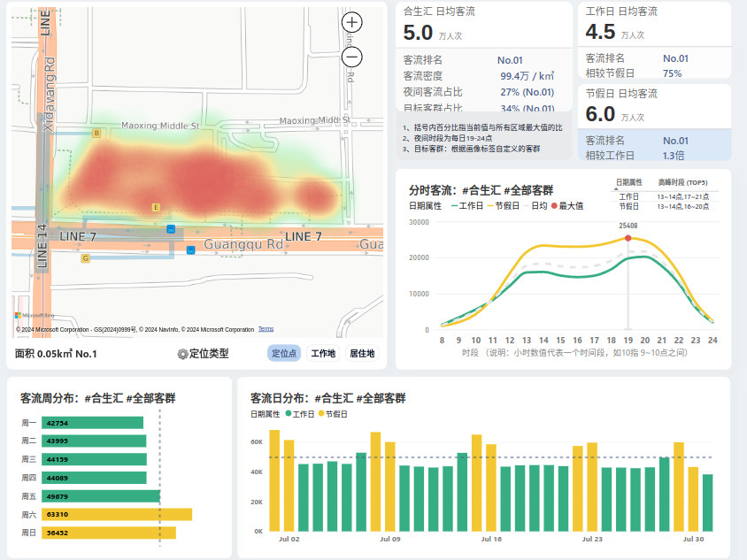
Task: Click the 客流周分布 chart title
Action: (97, 398)
